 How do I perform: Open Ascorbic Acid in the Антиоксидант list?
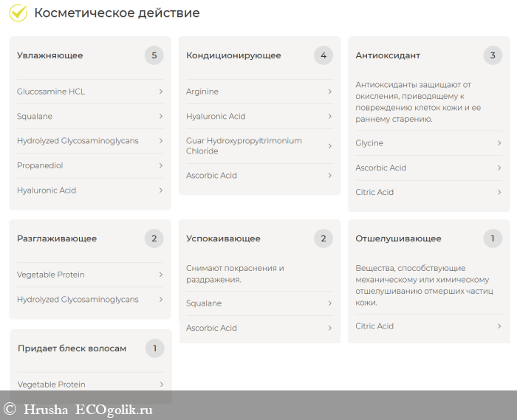pyautogui.click(x=428, y=168)
